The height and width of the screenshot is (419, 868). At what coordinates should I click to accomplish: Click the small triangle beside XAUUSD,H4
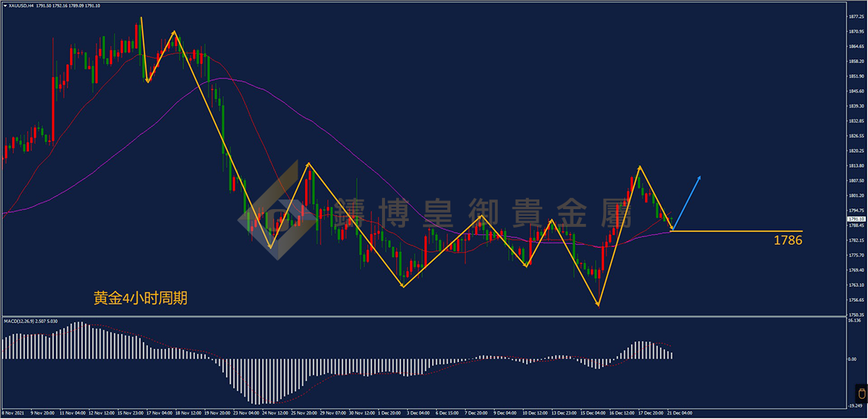5,5
